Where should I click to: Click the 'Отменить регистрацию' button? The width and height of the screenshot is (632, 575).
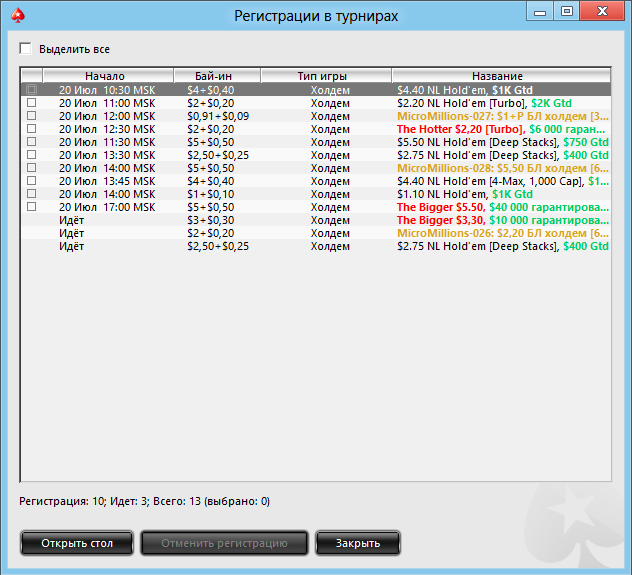(x=224, y=543)
